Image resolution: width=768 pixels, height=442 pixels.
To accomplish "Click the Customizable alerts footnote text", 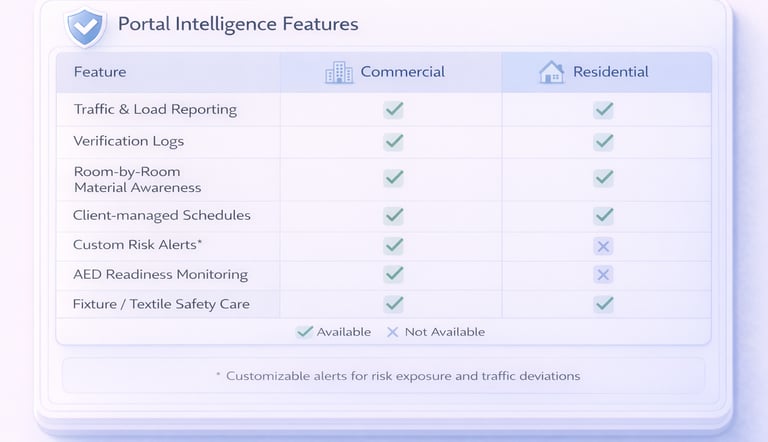I will [398, 376].
